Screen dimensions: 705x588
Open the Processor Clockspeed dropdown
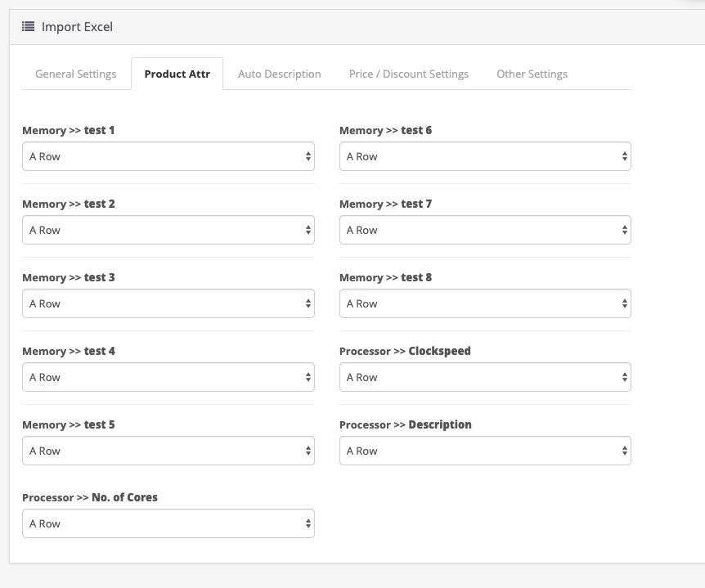(485, 377)
